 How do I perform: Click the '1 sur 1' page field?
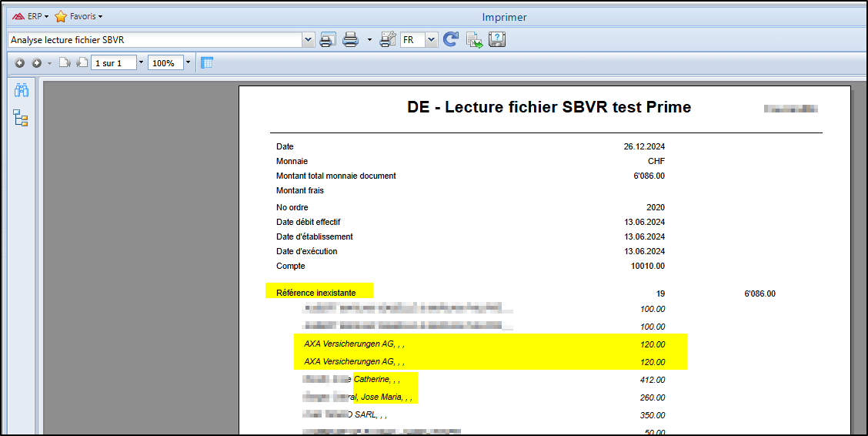click(113, 63)
